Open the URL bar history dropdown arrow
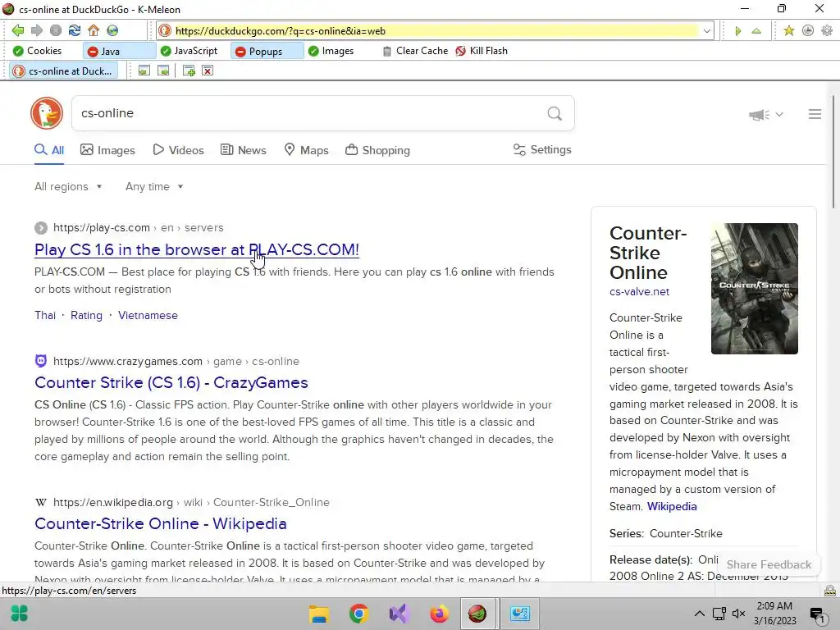840x630 pixels. point(707,31)
